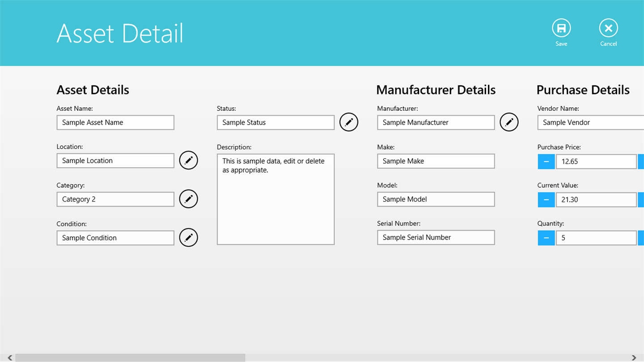The width and height of the screenshot is (644, 362).
Task: Focus the Model input field
Action: point(436,199)
